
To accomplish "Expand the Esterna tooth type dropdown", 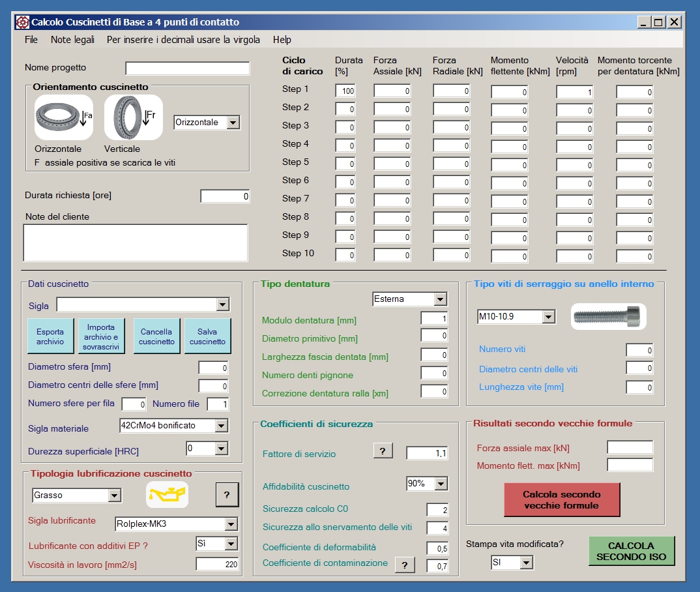I will click(x=440, y=299).
